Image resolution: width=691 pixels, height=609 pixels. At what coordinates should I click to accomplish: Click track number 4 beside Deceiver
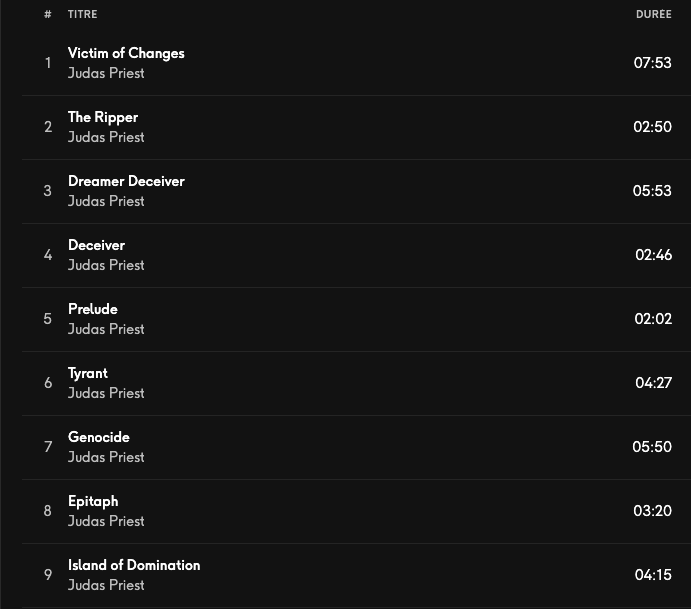pyautogui.click(x=47, y=255)
